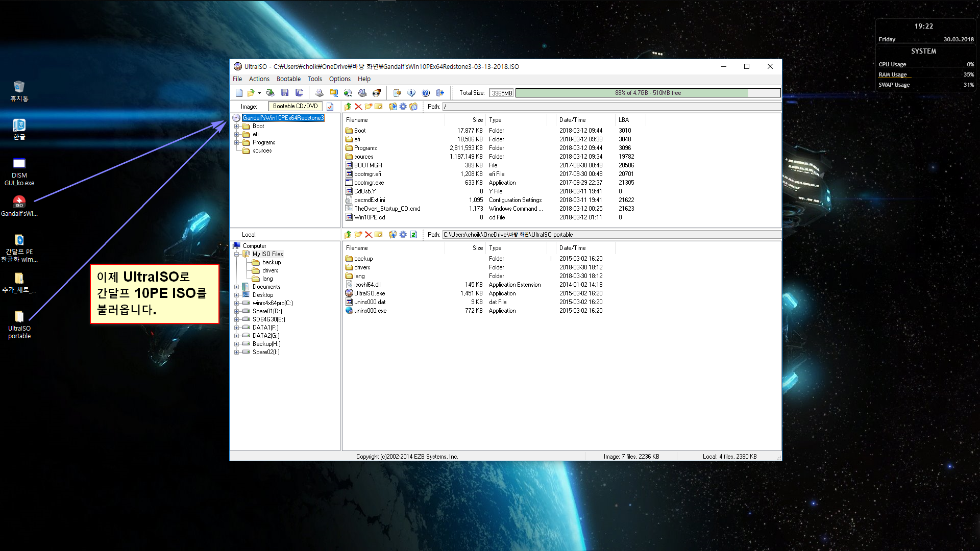The image size is (980, 551).
Task: Click the Rename icon in Local toolbar
Action: 379,235
